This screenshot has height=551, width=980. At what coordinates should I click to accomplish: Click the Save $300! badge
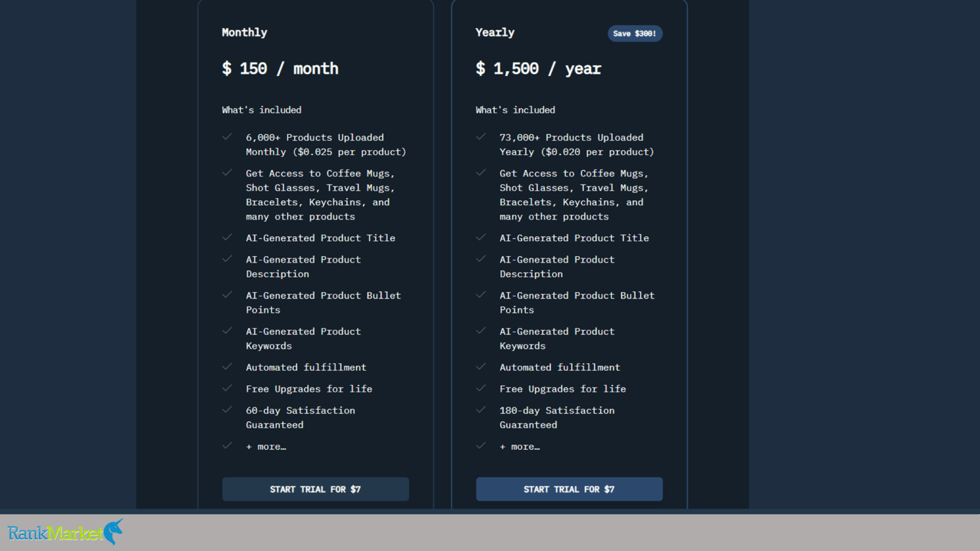tap(635, 34)
